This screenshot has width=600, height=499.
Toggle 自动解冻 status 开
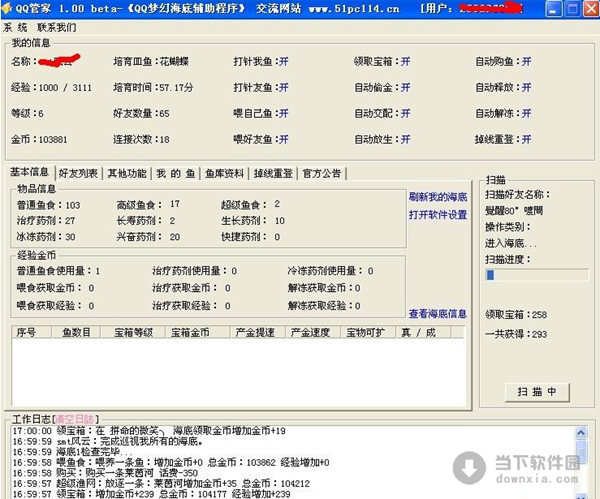(527, 114)
